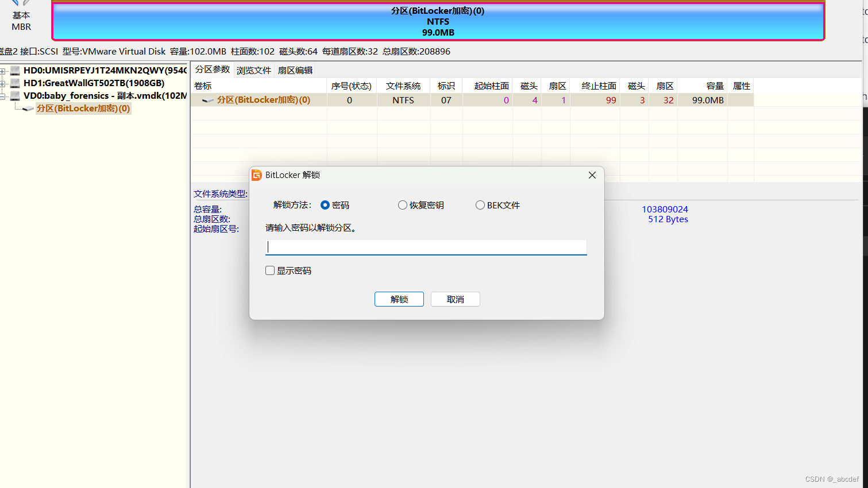The height and width of the screenshot is (488, 868).
Task: Click the VD0 virtual disk icon
Action: click(x=15, y=96)
